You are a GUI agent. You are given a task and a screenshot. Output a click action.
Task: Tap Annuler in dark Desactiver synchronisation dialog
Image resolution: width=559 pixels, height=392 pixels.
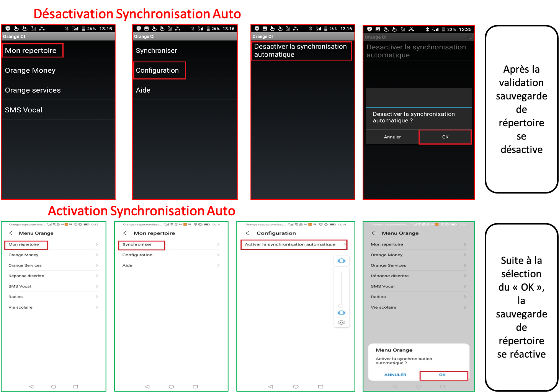point(392,137)
